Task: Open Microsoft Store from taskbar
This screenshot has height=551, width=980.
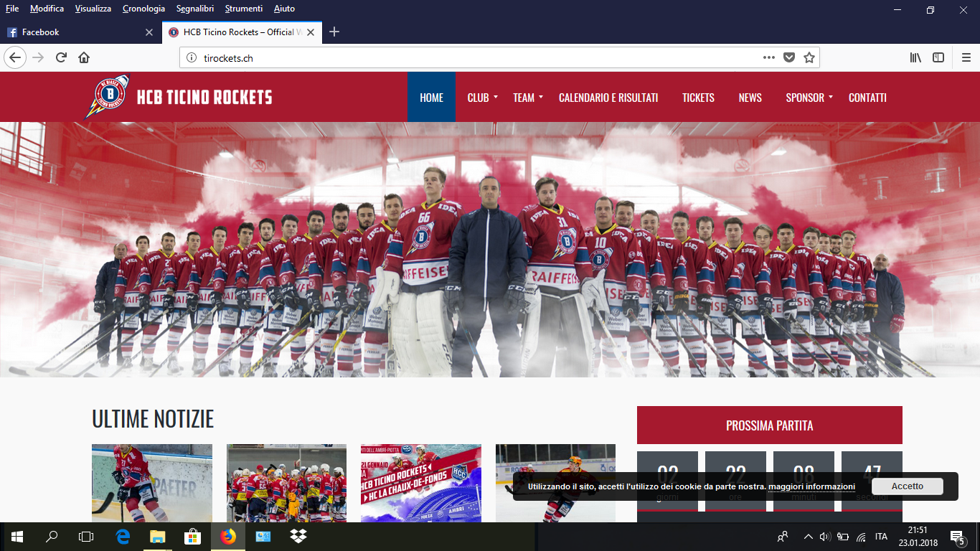Action: click(193, 536)
